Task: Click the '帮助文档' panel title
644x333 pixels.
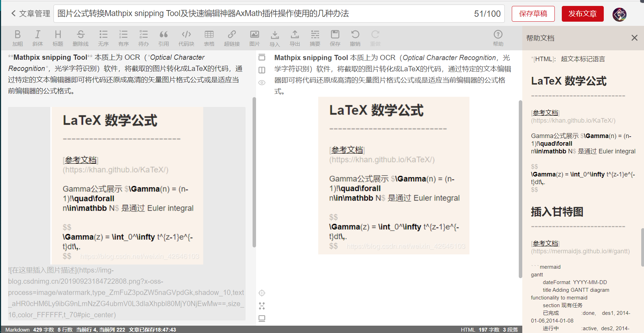Action: (x=540, y=38)
